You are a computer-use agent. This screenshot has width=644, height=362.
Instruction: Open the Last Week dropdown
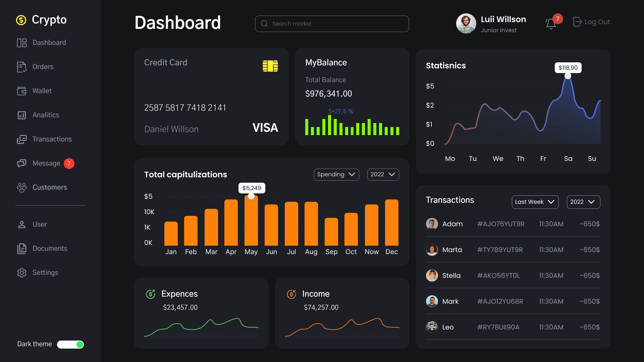pyautogui.click(x=535, y=202)
